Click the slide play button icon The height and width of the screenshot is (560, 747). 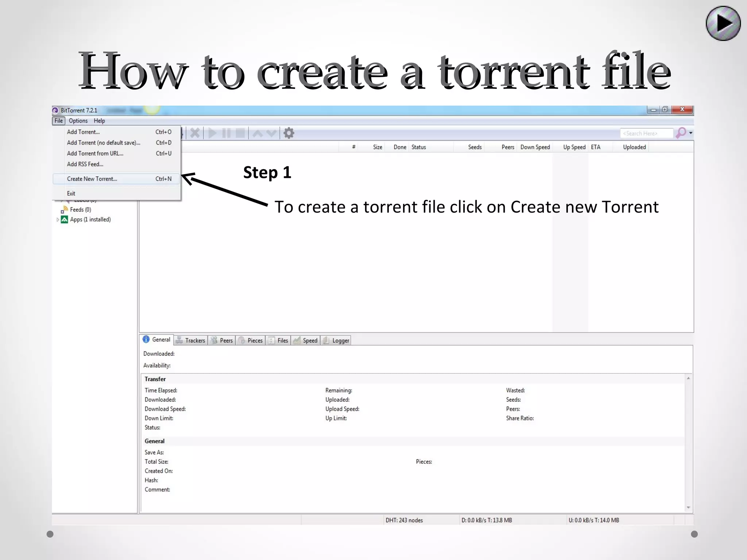point(723,24)
